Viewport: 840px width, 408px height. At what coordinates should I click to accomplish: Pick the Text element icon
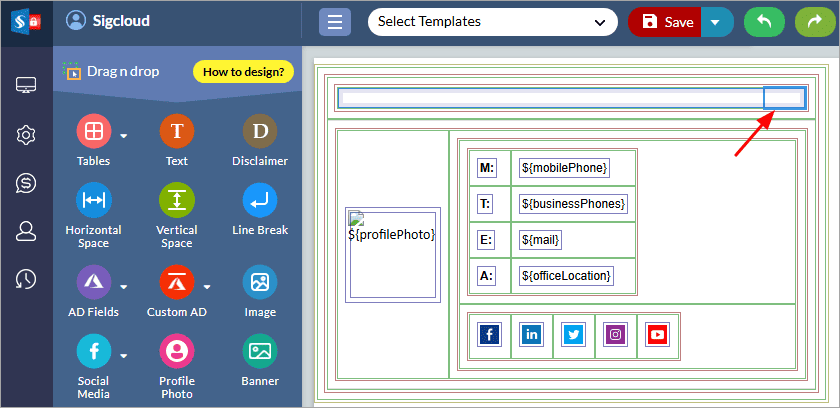pyautogui.click(x=177, y=131)
